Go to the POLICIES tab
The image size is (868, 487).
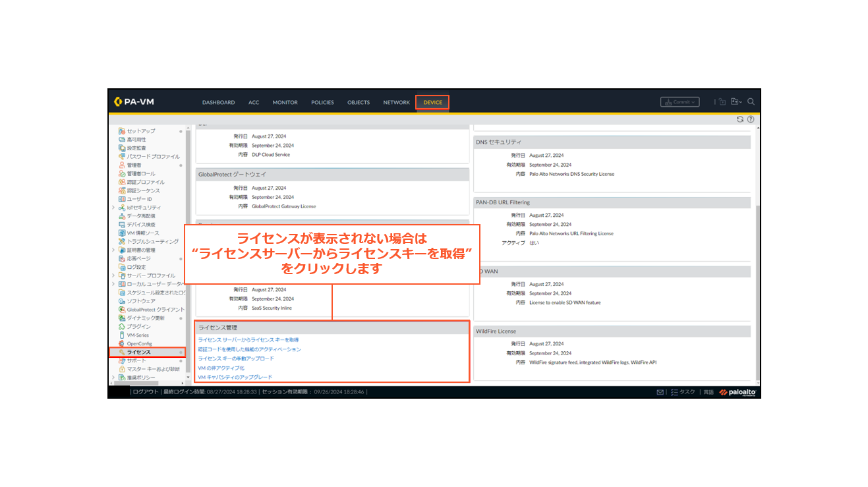click(323, 103)
